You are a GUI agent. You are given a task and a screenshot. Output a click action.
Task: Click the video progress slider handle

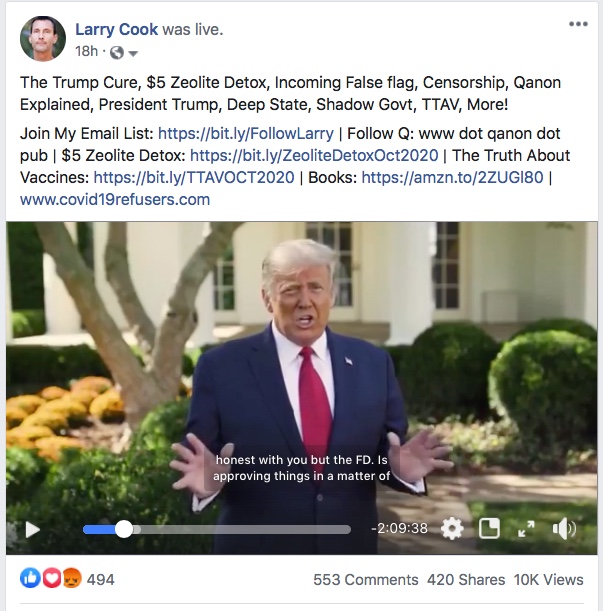[x=124, y=530]
